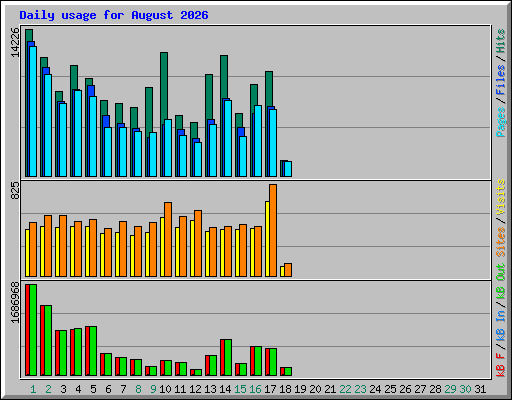
Task: Select the 1686968 kilobytes axis value
Action: pyautogui.click(x=15, y=303)
